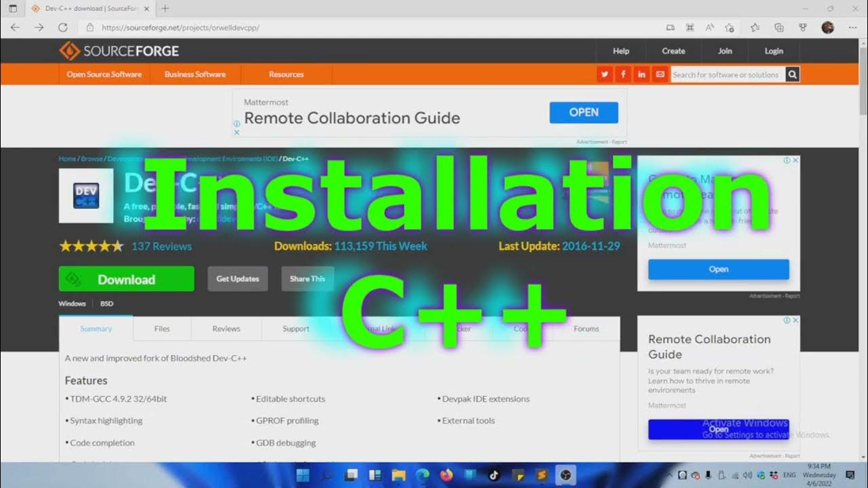This screenshot has height=488, width=868.
Task: Add this page to favorites
Action: tap(729, 28)
